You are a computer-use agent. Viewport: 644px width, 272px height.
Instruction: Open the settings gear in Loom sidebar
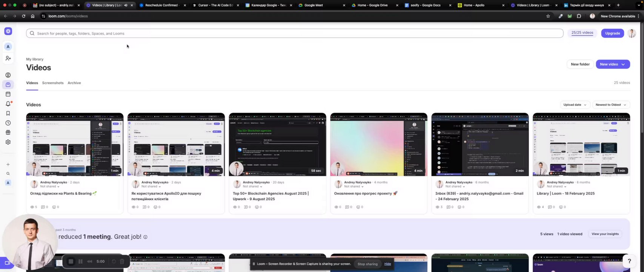pyautogui.click(x=8, y=142)
